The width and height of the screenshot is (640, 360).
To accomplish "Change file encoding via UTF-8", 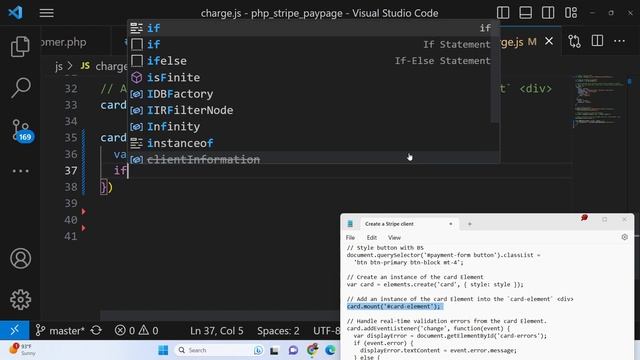I will (x=326, y=330).
